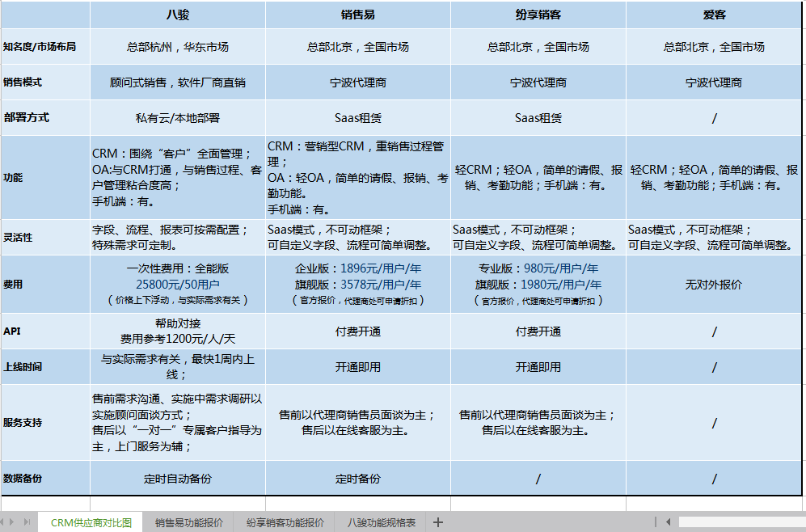Click the horizontal scrollbar track
This screenshot has height=532, width=806.
[x=742, y=522]
